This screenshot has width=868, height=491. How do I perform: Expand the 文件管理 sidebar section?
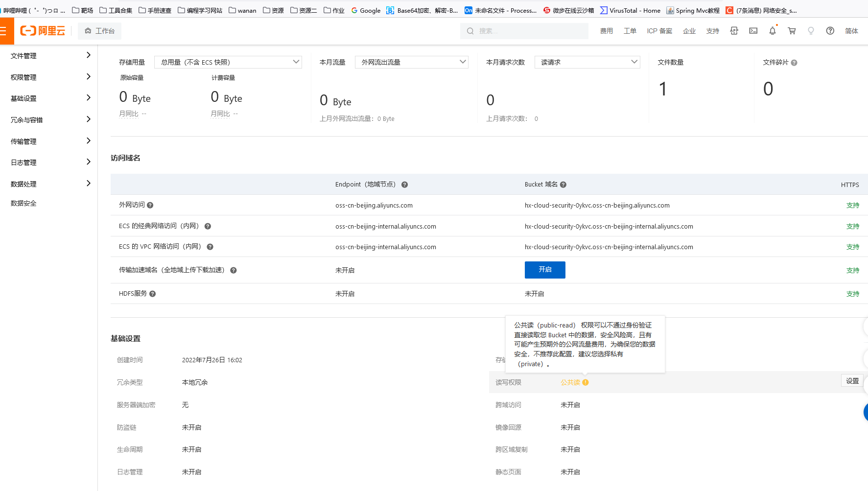point(49,55)
